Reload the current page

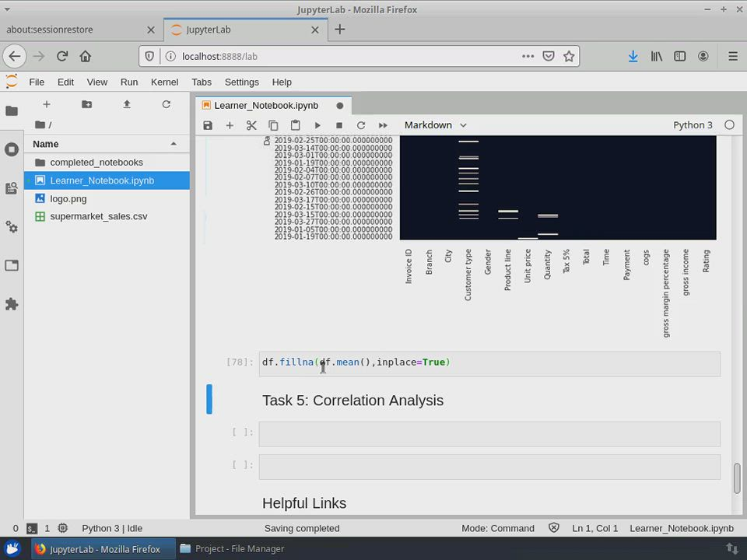[62, 56]
